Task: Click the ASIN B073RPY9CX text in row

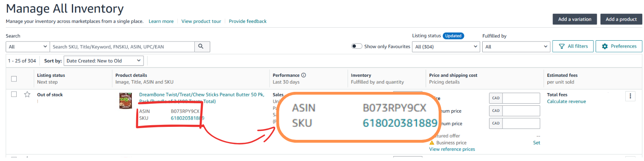Action: point(185,111)
